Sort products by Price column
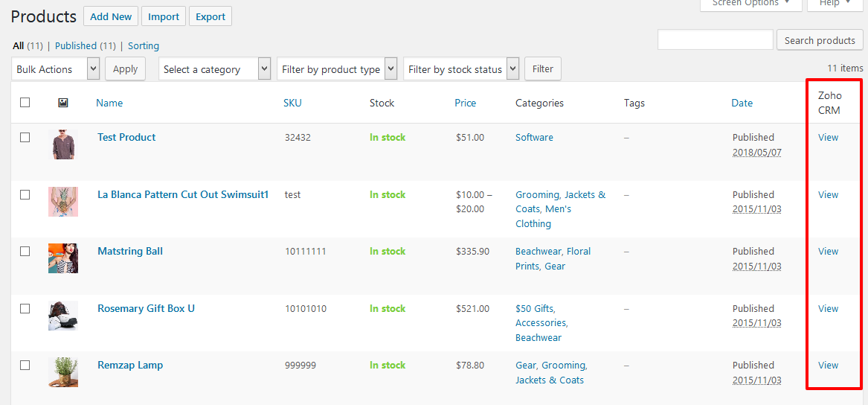Viewport: 868px width, 405px height. pyautogui.click(x=466, y=103)
